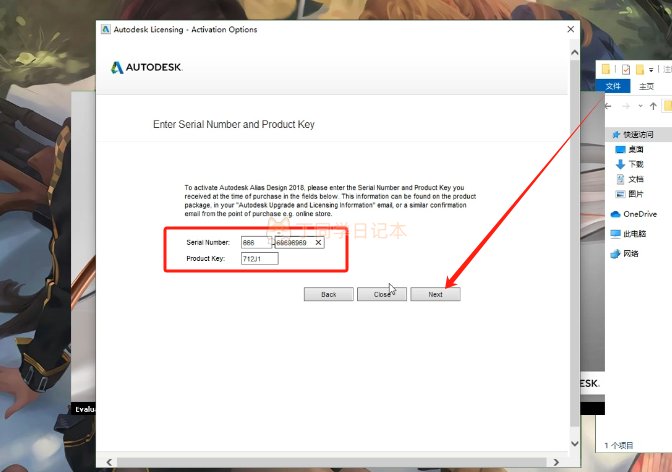Click the Serial Number label text

208,242
